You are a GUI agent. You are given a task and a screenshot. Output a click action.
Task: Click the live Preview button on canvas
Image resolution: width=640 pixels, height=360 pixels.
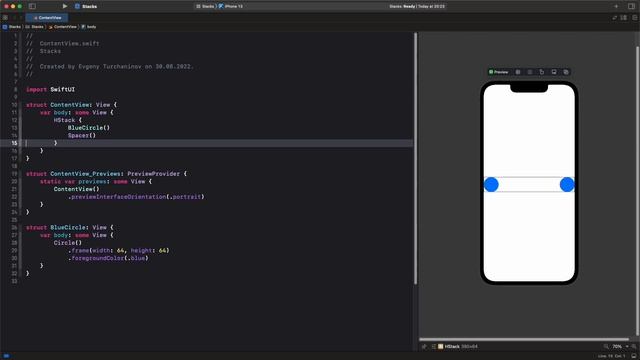[498, 72]
